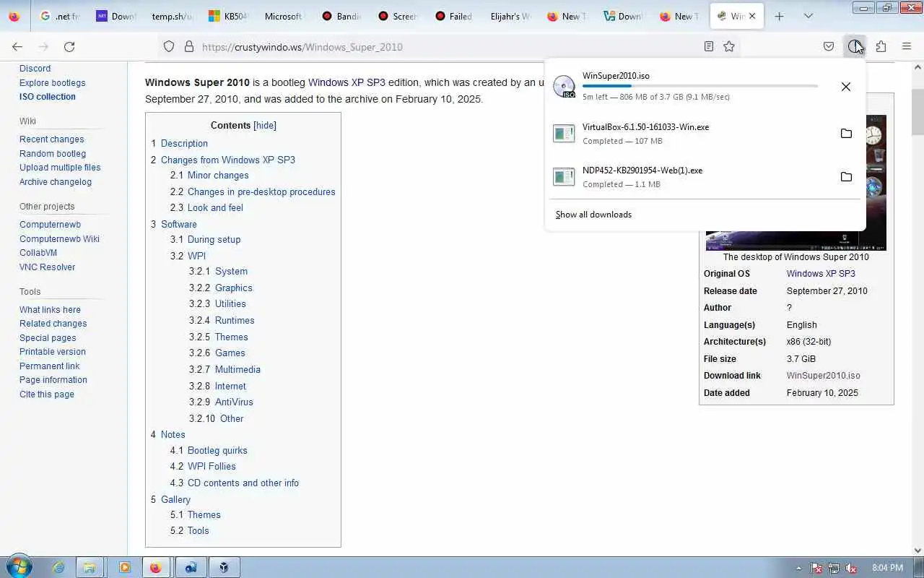Image resolution: width=924 pixels, height=578 pixels.
Task: Open a new tab with the plus icon
Action: click(779, 16)
